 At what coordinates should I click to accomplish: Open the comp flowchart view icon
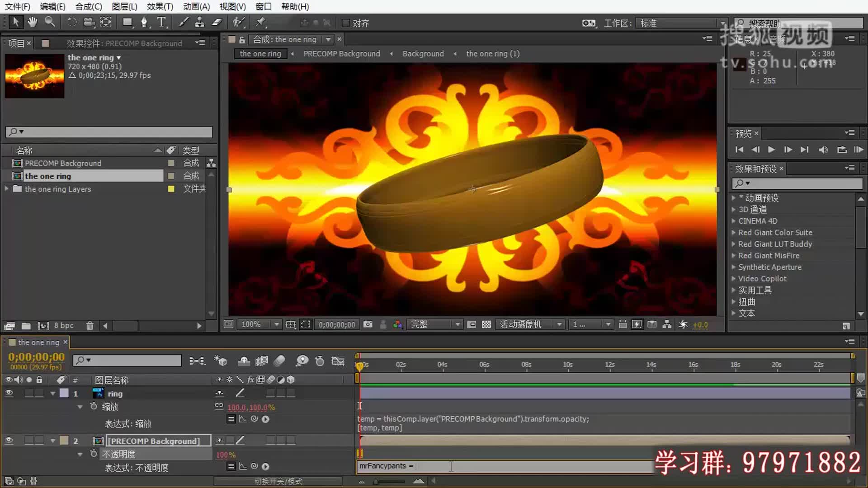point(667,324)
